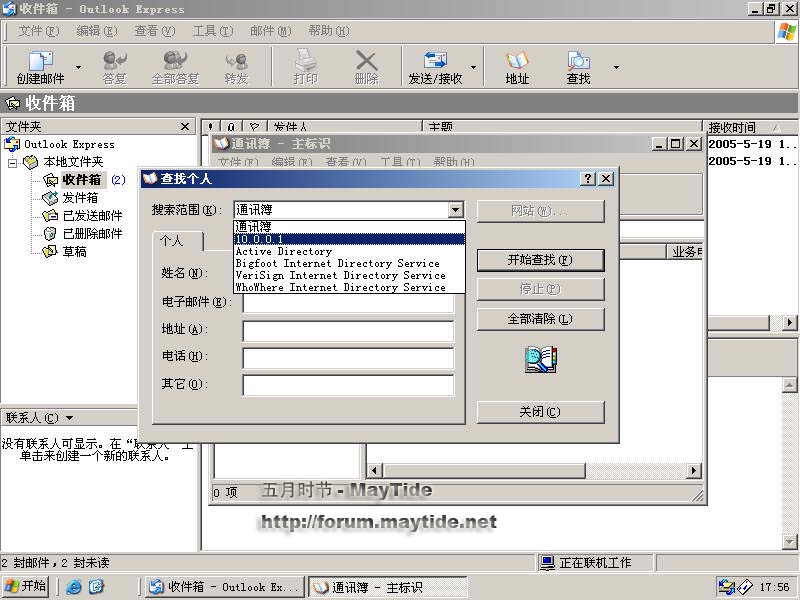Open the search scope (搜索范围) dropdown arrow

pos(456,210)
